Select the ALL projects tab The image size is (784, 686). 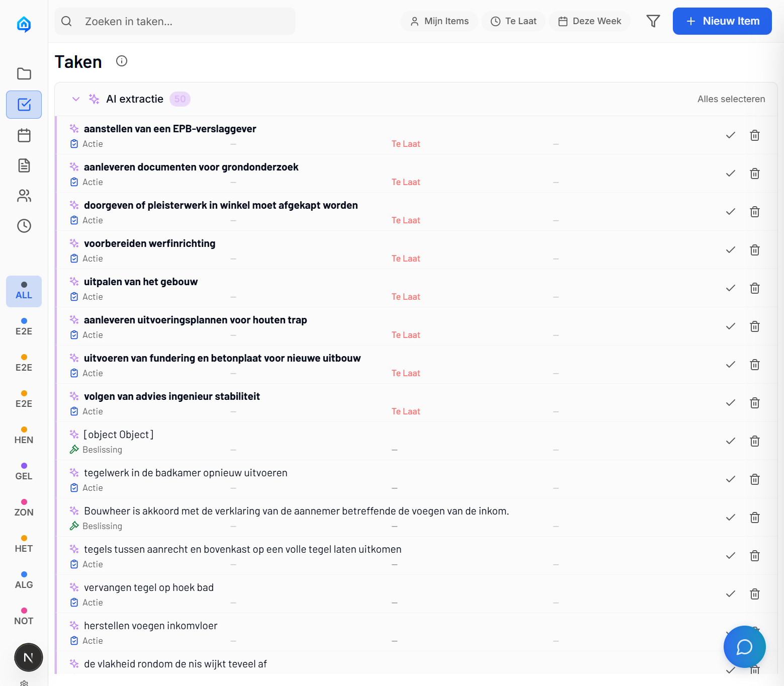coord(24,291)
